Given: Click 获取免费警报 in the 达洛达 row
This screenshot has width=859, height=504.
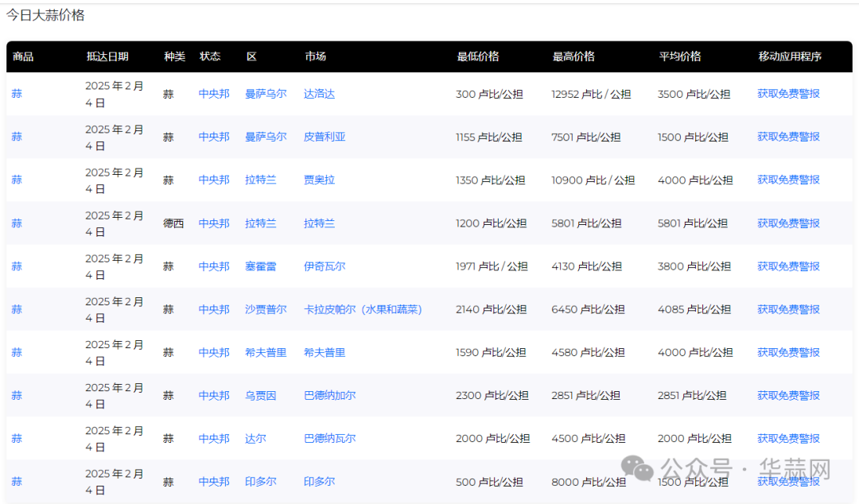Looking at the screenshot, I should [788, 94].
